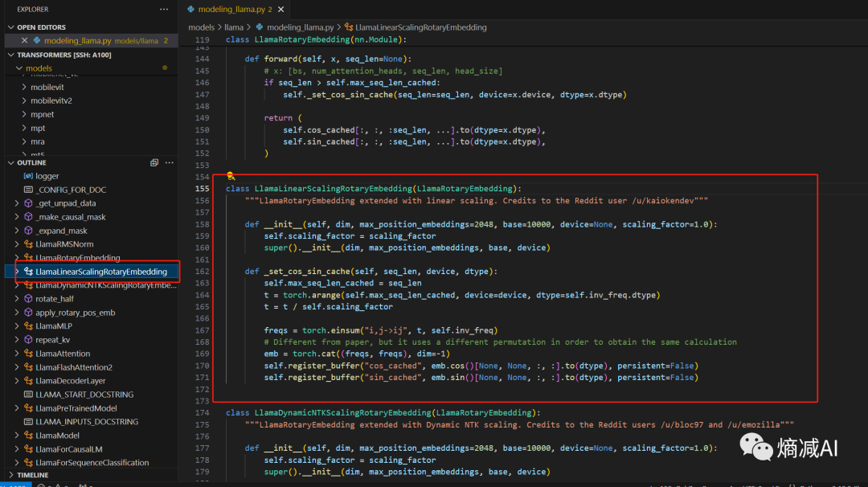Open Explorer panel more actions menu
The image size is (868, 487).
pyautogui.click(x=164, y=10)
